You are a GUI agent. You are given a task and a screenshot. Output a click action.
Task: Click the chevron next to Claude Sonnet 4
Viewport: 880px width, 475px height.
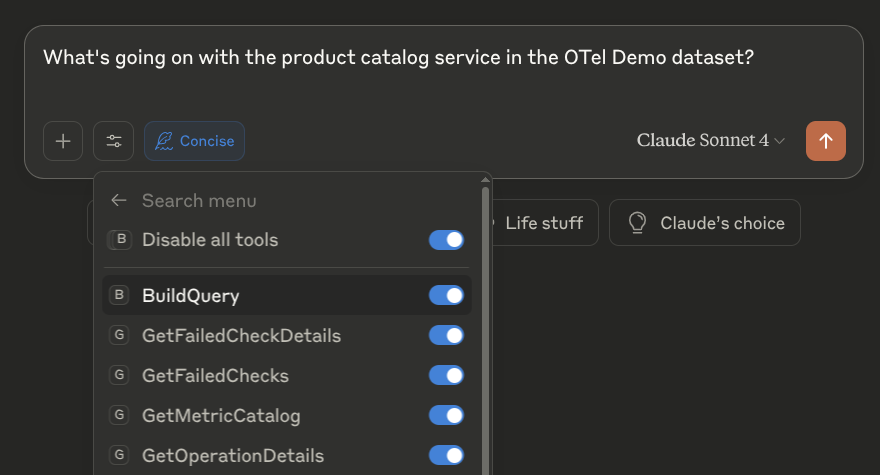click(780, 141)
